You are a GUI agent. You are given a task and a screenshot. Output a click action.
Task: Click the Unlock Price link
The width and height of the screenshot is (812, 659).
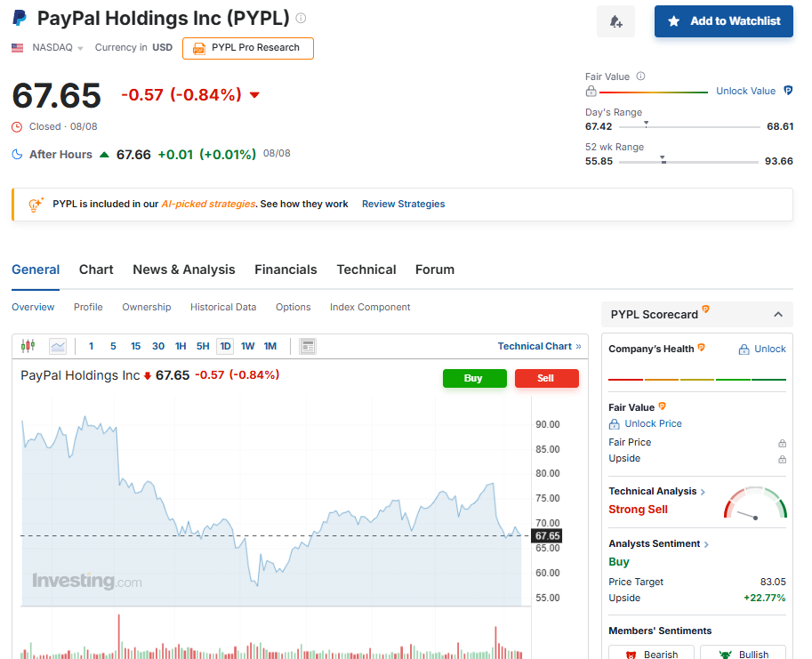(x=653, y=424)
